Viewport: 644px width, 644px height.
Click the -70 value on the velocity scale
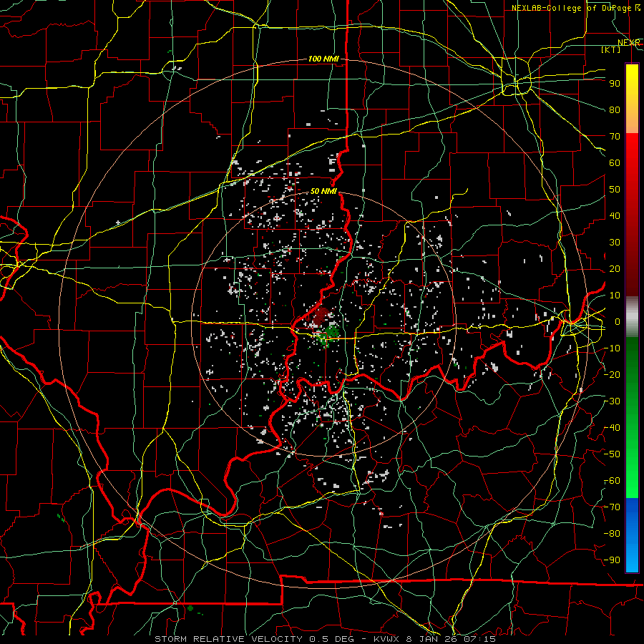click(613, 507)
